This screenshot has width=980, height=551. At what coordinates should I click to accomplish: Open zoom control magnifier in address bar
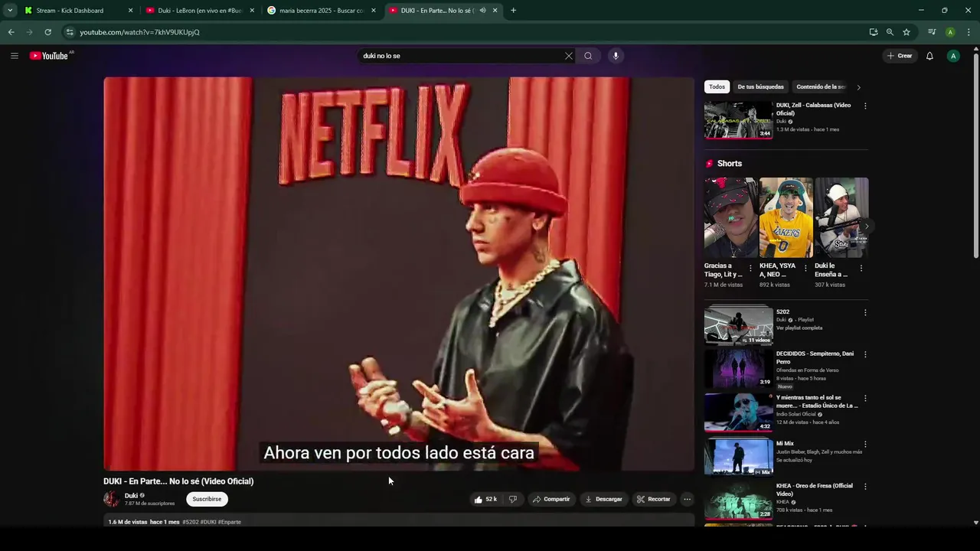click(890, 32)
